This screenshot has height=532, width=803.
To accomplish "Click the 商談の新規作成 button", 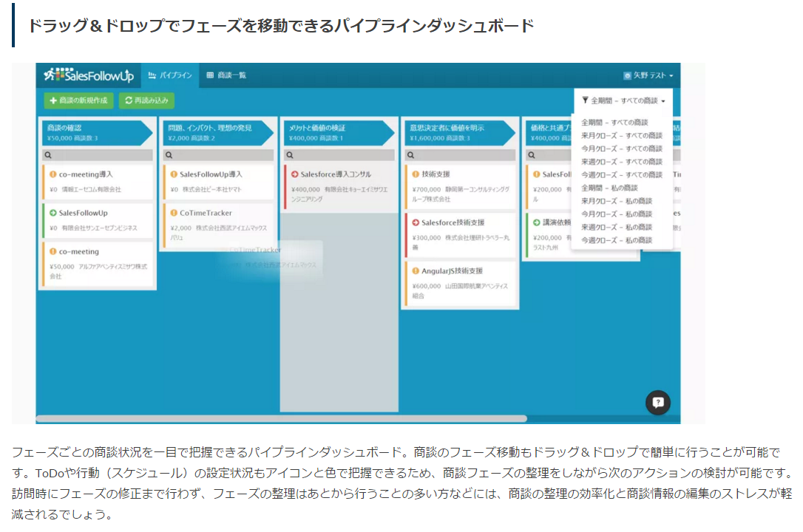I will tap(79, 100).
